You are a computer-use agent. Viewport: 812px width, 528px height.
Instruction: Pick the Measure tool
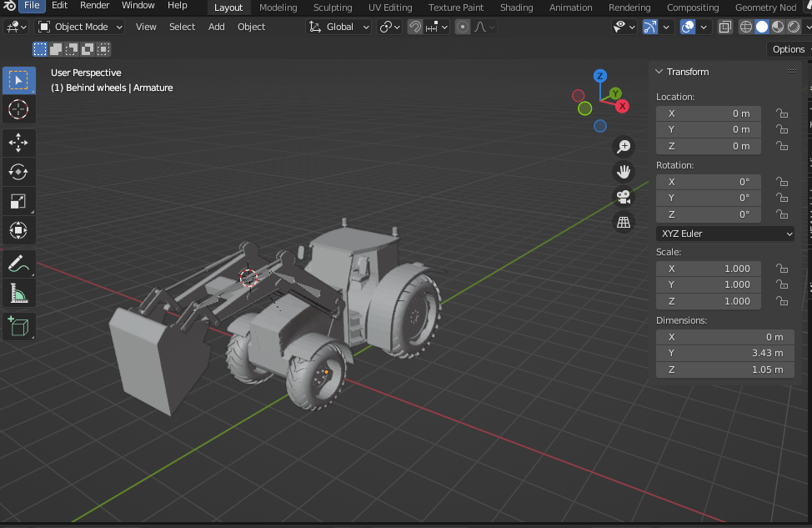18,293
